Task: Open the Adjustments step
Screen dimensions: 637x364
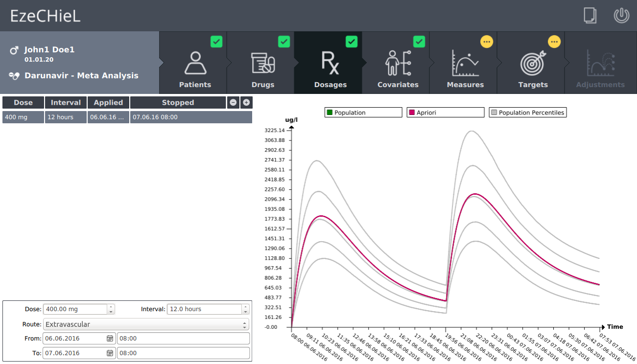Action: pos(600,63)
